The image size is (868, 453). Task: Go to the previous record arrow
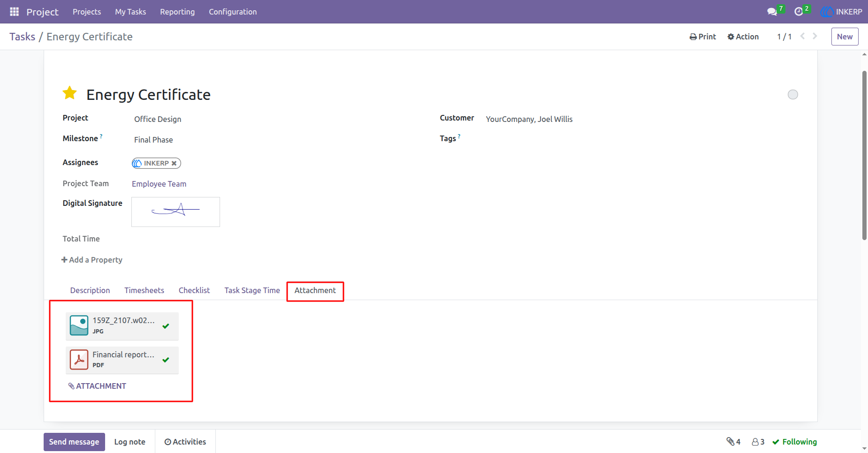click(803, 36)
